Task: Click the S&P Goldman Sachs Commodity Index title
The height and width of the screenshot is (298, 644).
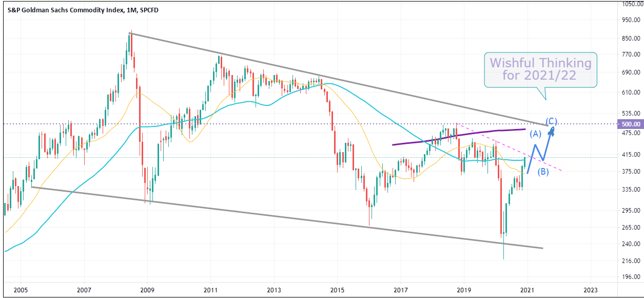Action: coord(83,10)
